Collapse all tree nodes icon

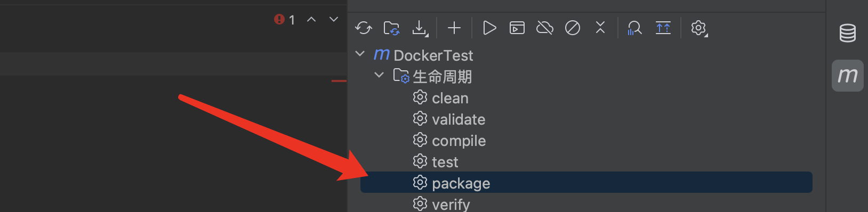click(x=600, y=28)
